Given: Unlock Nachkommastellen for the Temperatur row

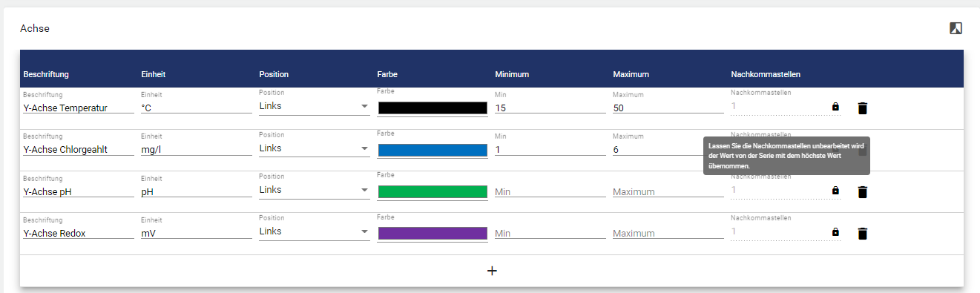Looking at the screenshot, I should coord(835,108).
